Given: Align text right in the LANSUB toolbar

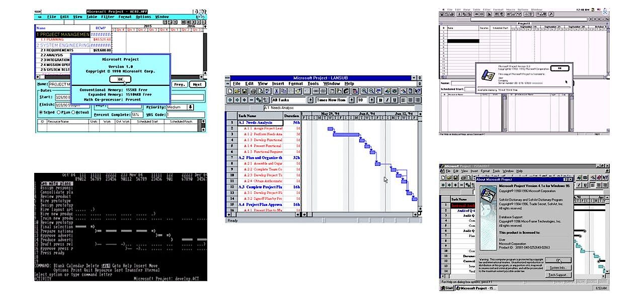Looking at the screenshot, I should pos(418,100).
